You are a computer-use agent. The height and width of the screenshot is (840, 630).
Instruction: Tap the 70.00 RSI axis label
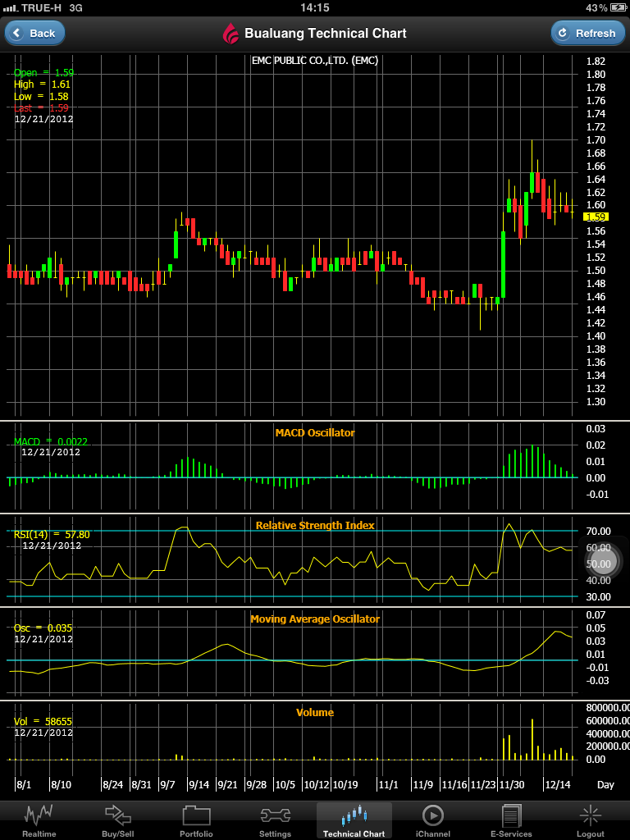pyautogui.click(x=598, y=531)
